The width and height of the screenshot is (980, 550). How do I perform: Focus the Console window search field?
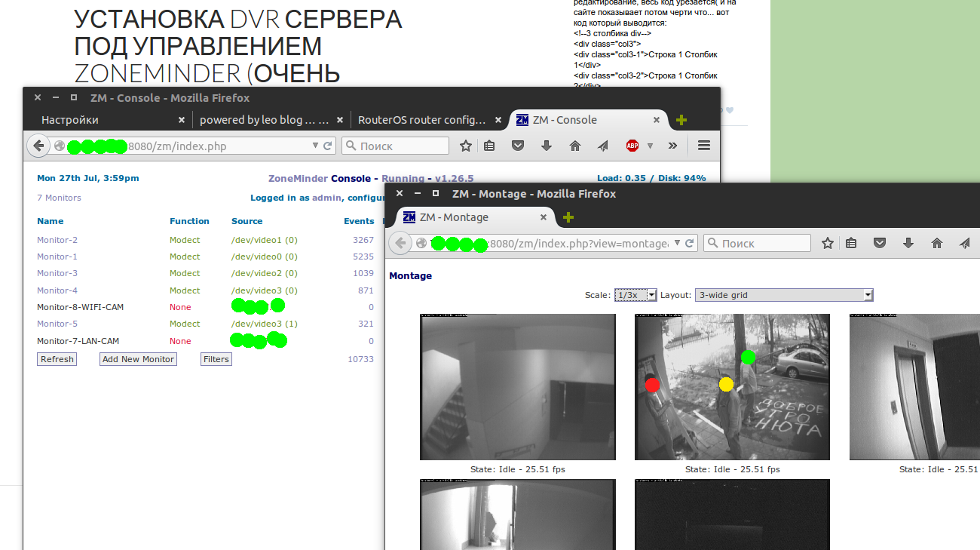[395, 146]
